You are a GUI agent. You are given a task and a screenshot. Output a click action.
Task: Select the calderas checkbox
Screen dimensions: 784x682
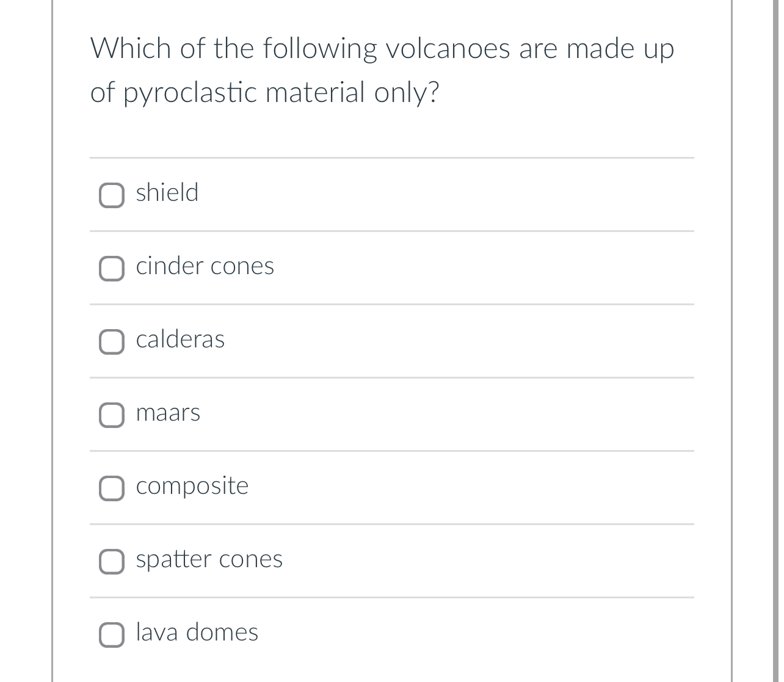[x=112, y=342]
